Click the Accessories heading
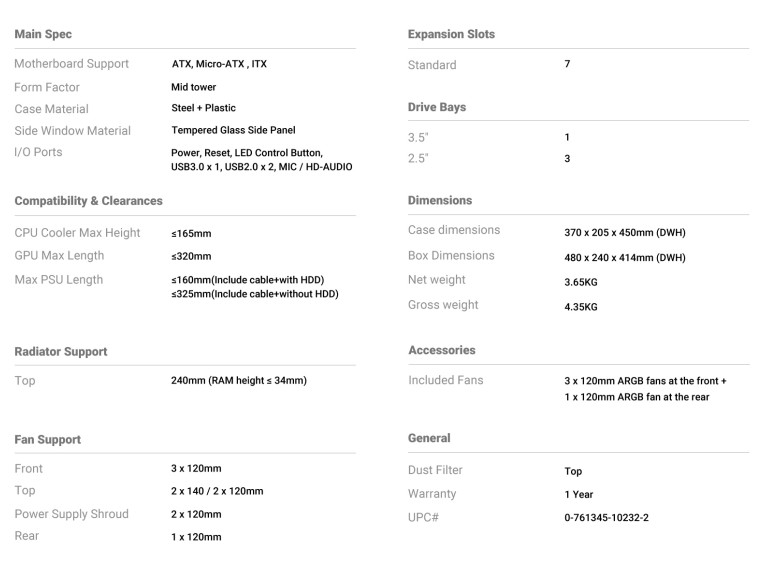Viewport: 757px width, 561px height. 442,350
